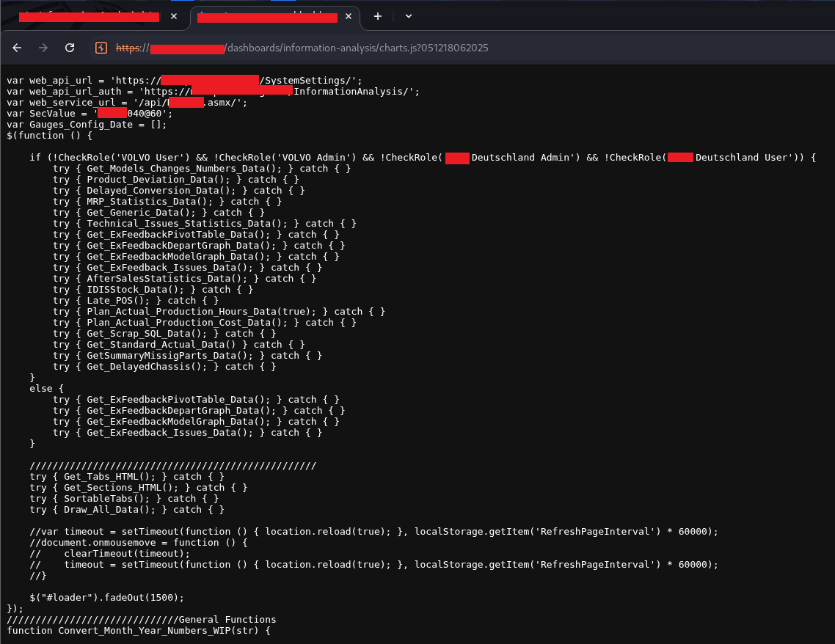The image size is (835, 644).
Task: Click the '$(function () {' line
Action: 49,136
